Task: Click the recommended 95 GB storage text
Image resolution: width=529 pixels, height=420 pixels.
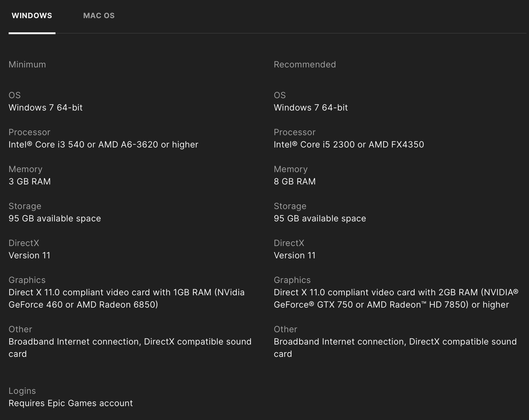Action: tap(320, 219)
